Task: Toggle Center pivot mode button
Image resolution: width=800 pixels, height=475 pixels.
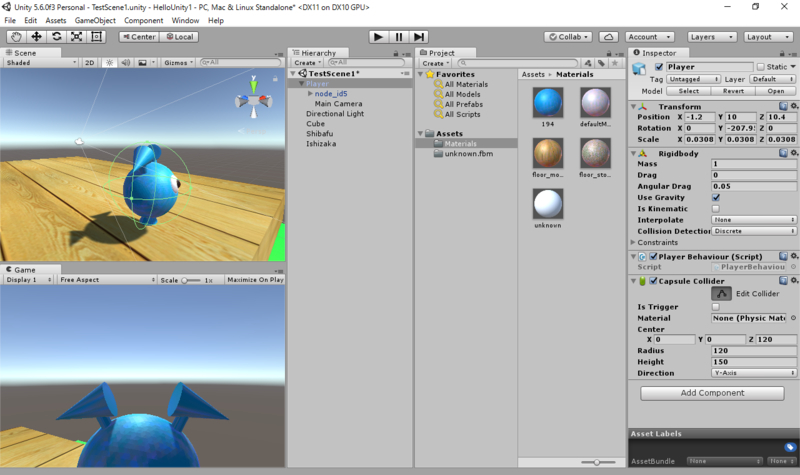Action: coord(139,37)
